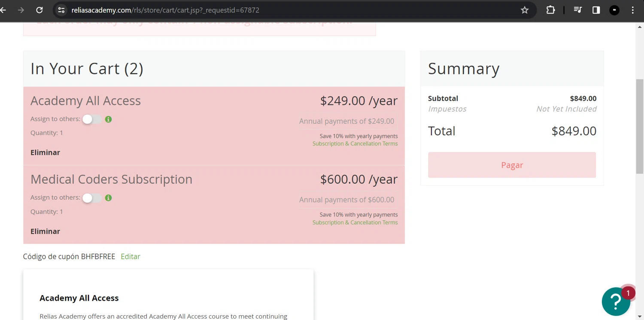The height and width of the screenshot is (320, 644).
Task: Click the scrollbar down arrow
Action: tap(640, 317)
